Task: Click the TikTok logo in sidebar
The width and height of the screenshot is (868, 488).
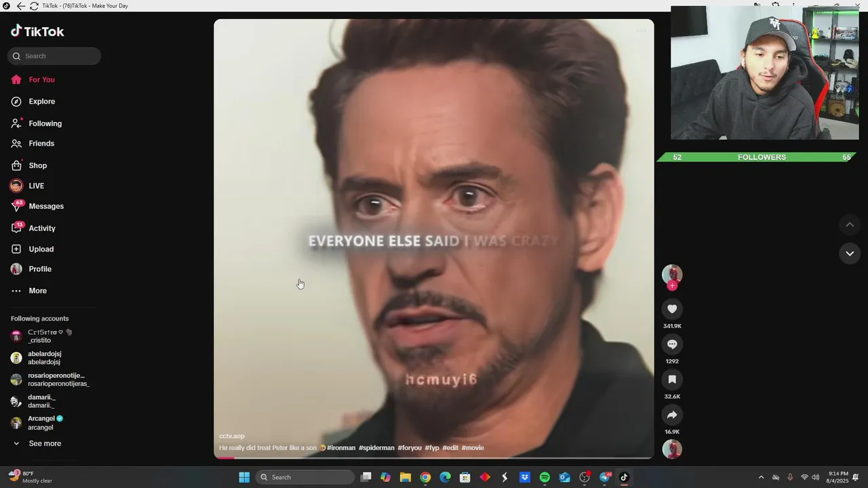Action: tap(37, 31)
